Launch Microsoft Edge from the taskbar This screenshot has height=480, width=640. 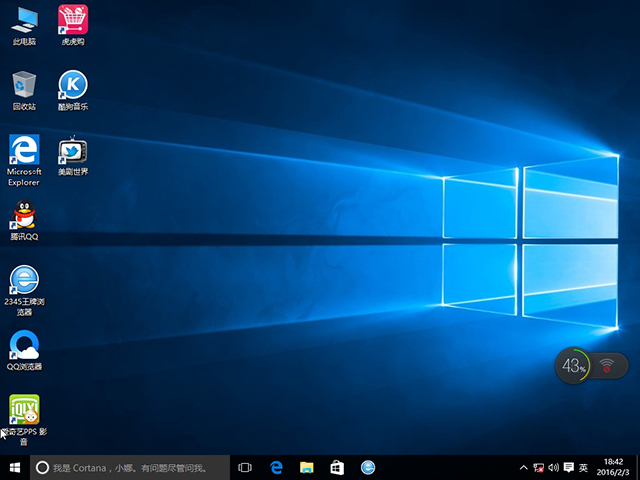click(x=277, y=467)
